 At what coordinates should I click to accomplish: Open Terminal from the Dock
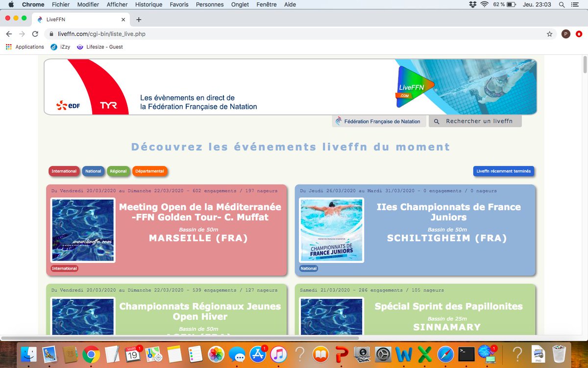pos(466,354)
